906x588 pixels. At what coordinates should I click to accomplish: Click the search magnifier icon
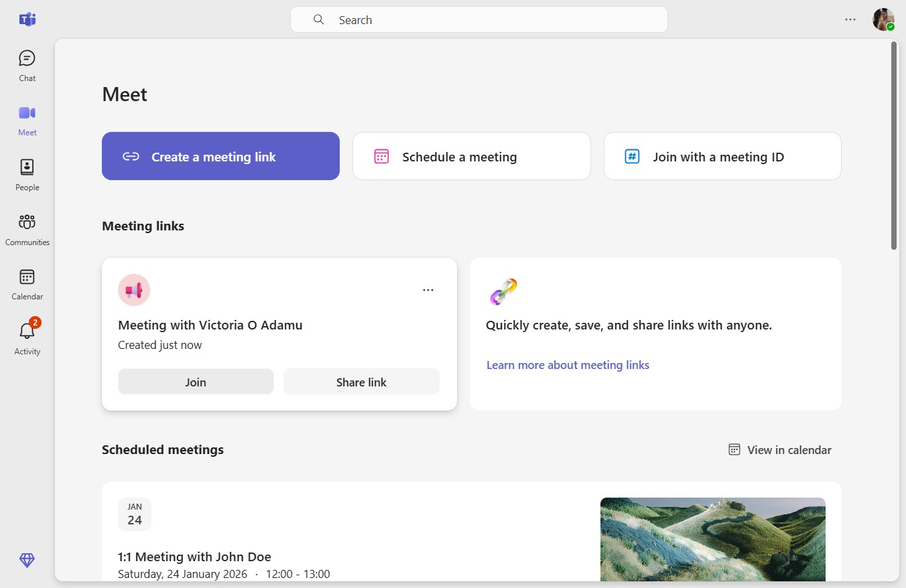coord(319,19)
